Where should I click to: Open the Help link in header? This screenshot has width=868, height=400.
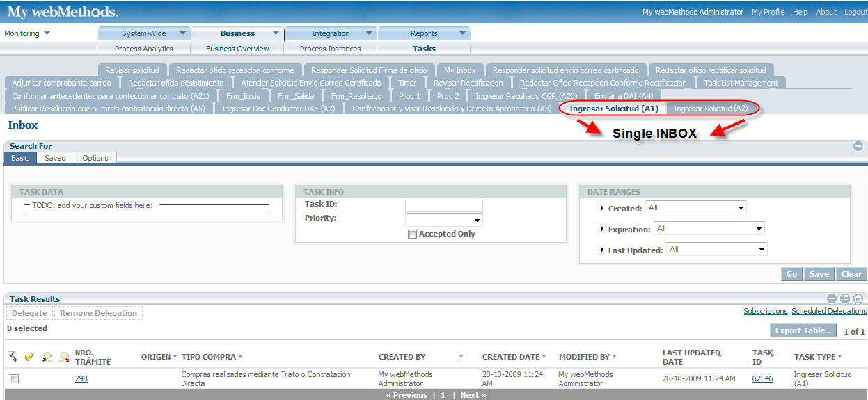click(x=800, y=12)
